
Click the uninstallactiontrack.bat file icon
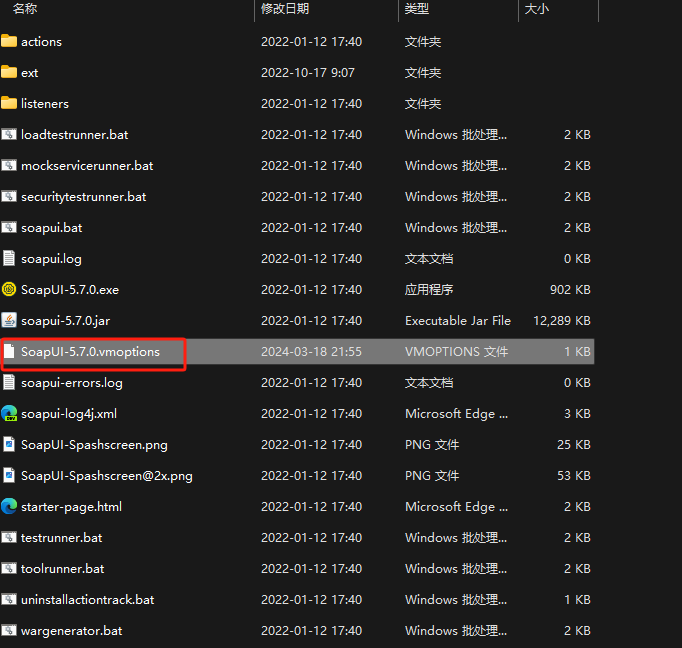(x=9, y=599)
